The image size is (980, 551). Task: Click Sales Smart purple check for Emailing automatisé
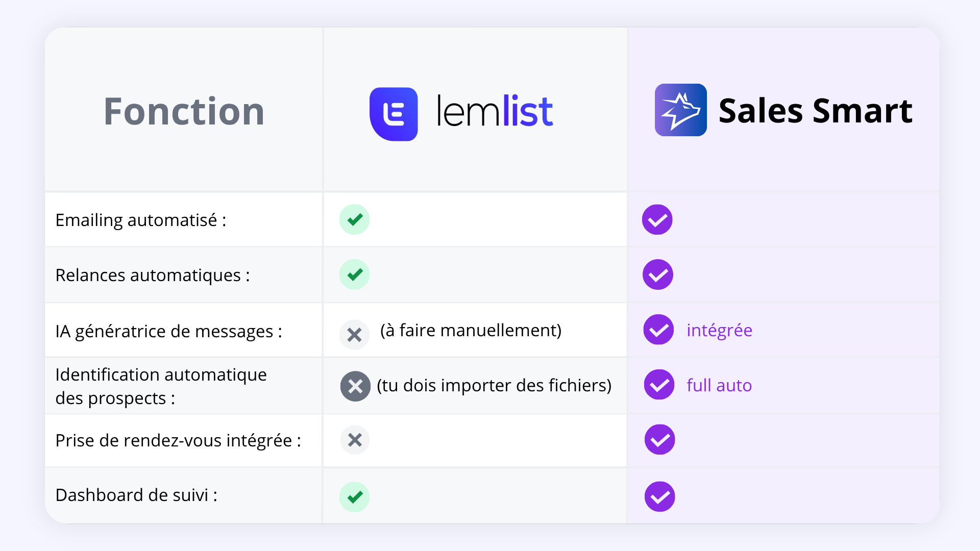(657, 220)
